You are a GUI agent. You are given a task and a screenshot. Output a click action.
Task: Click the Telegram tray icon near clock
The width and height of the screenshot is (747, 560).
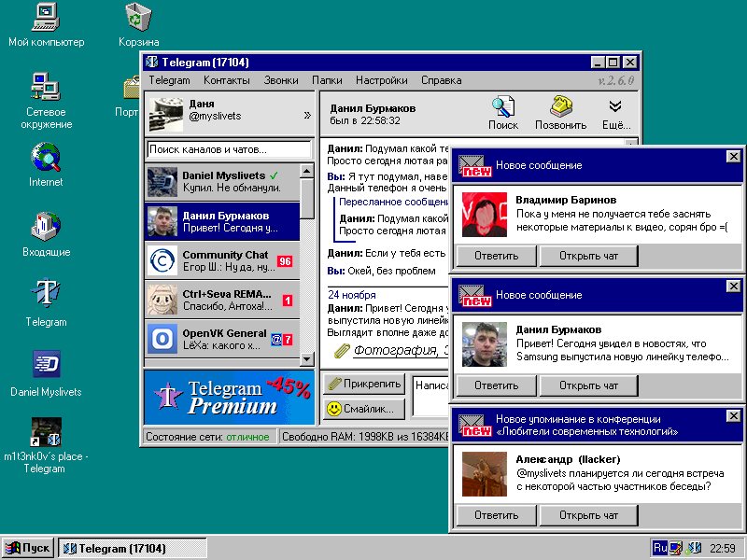(x=695, y=548)
